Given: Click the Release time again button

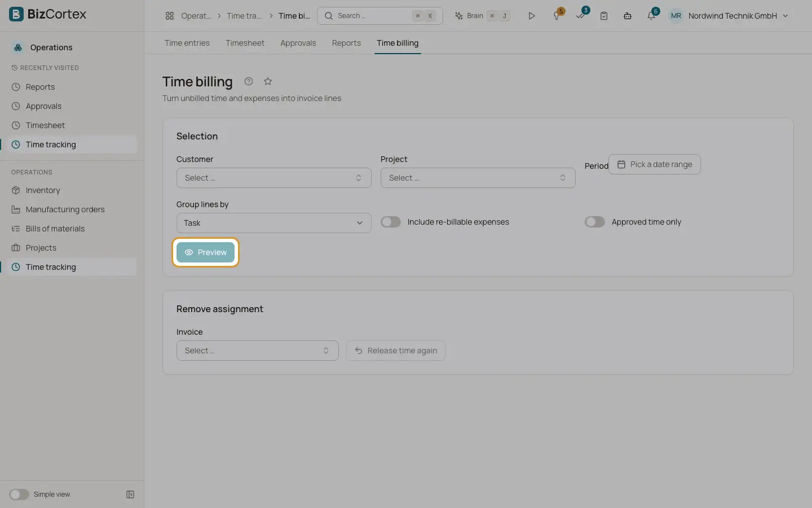Looking at the screenshot, I should coord(396,351).
